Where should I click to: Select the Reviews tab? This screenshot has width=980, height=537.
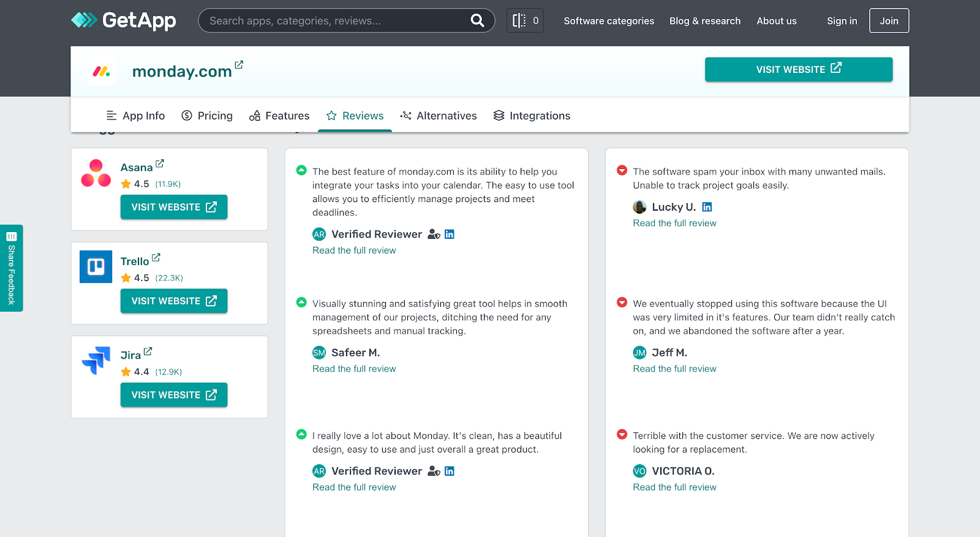click(355, 116)
